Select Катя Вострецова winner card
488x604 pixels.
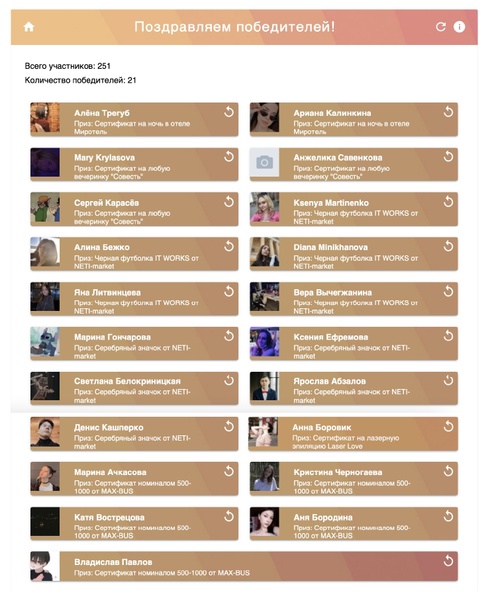click(x=134, y=523)
